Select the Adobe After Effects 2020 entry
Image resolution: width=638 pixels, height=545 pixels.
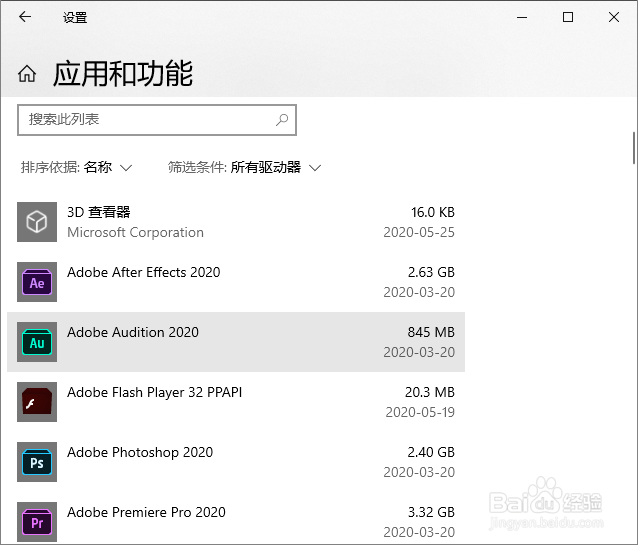(x=236, y=282)
